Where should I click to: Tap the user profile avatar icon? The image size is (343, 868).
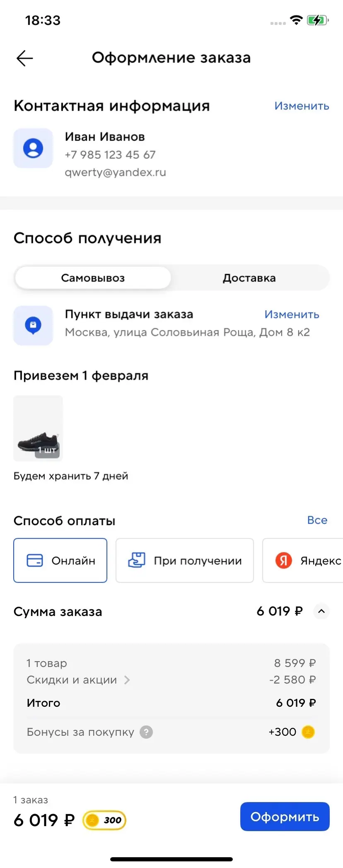coord(33,148)
